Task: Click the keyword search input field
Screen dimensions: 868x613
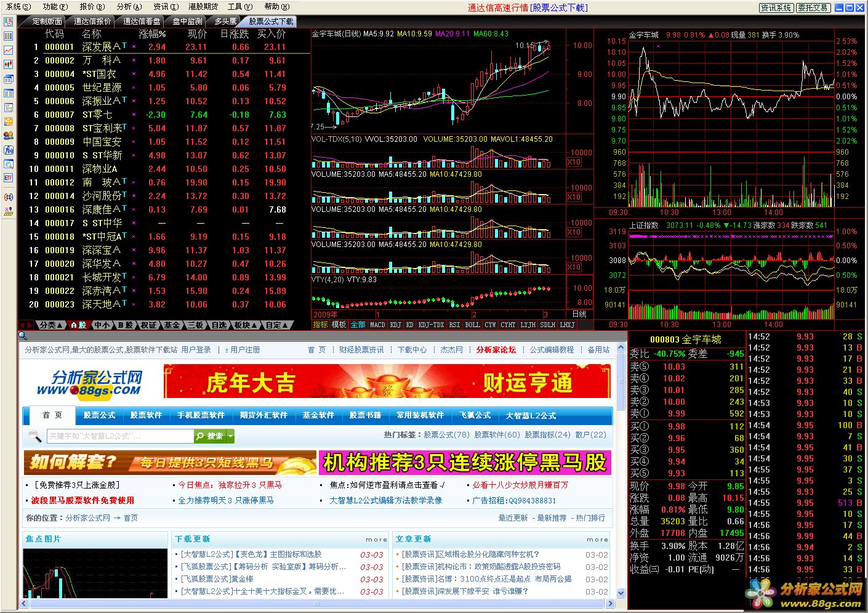Action: 121,436
